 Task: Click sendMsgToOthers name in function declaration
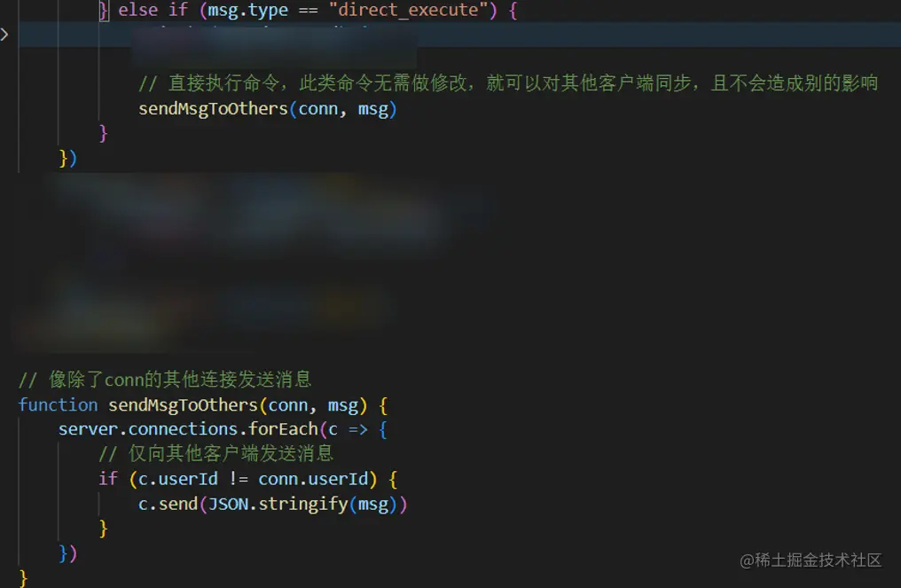point(183,404)
